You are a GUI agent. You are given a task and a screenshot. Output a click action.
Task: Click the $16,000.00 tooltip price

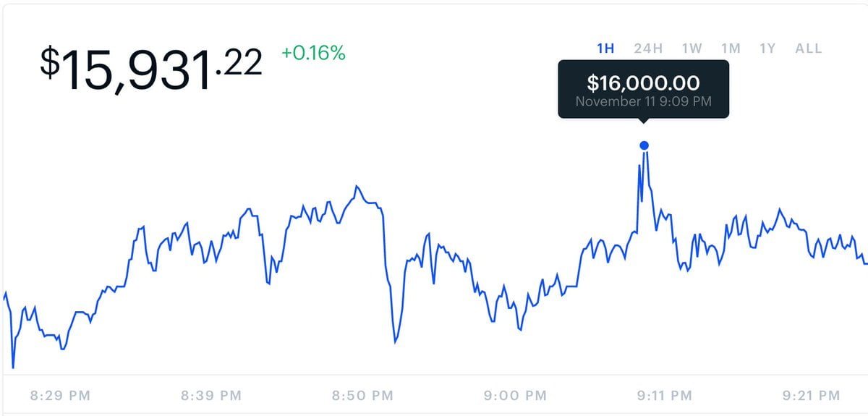coord(643,82)
